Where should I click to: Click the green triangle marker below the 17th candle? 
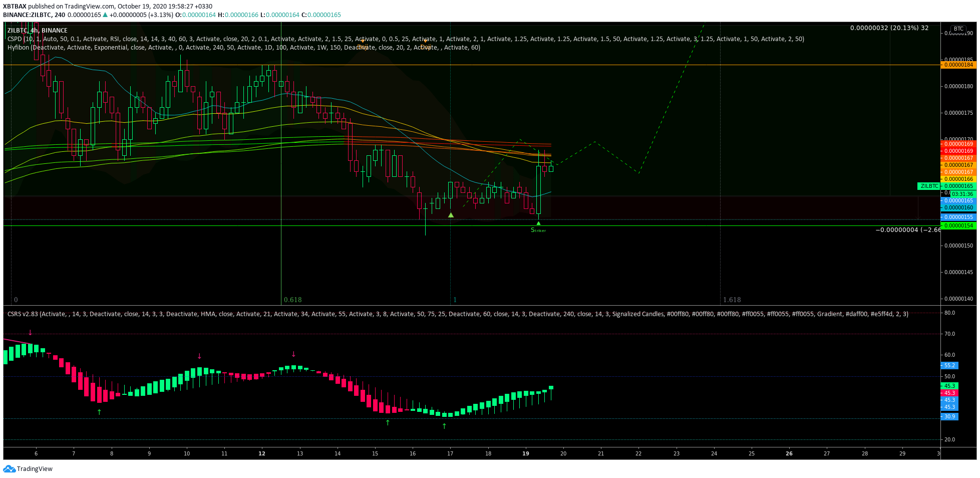451,215
